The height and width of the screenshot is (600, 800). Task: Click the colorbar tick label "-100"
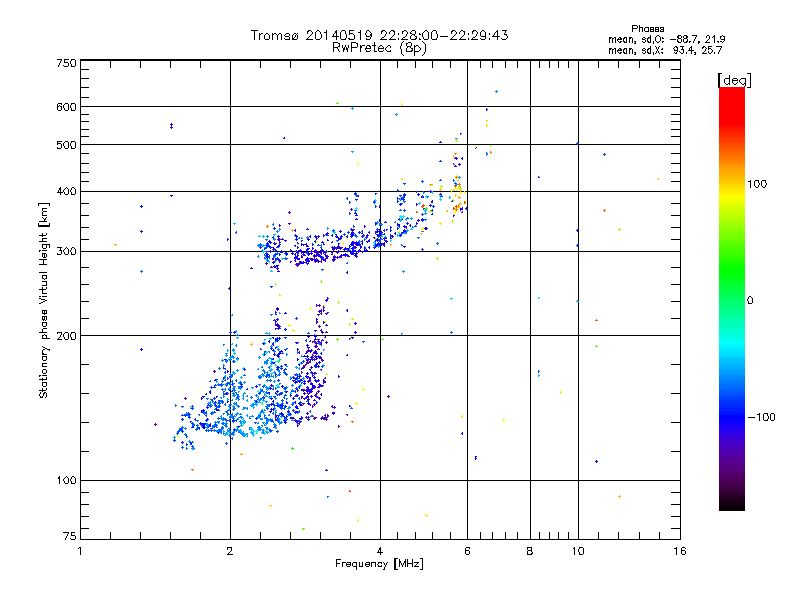pyautogui.click(x=761, y=417)
